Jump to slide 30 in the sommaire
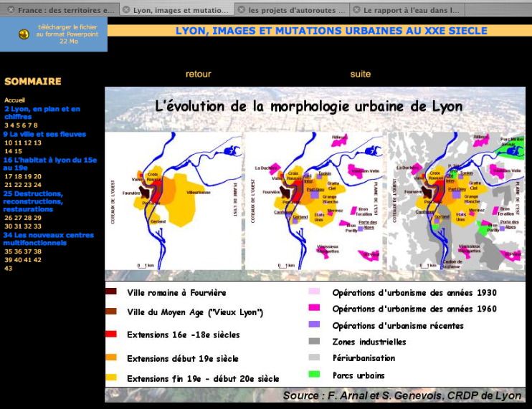Screen dimensions: 532x409 tap(8, 226)
